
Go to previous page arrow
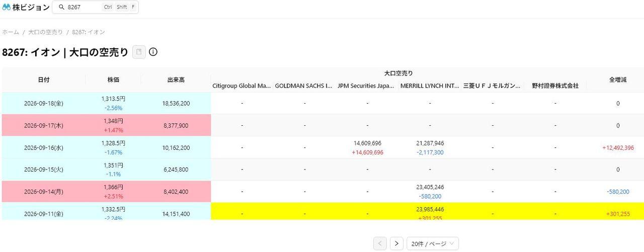pyautogui.click(x=380, y=243)
